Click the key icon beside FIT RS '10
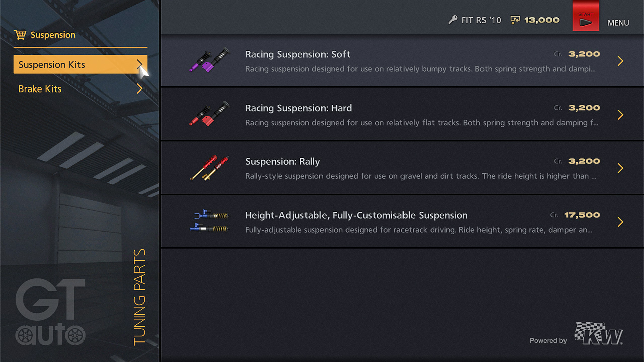 pyautogui.click(x=453, y=20)
